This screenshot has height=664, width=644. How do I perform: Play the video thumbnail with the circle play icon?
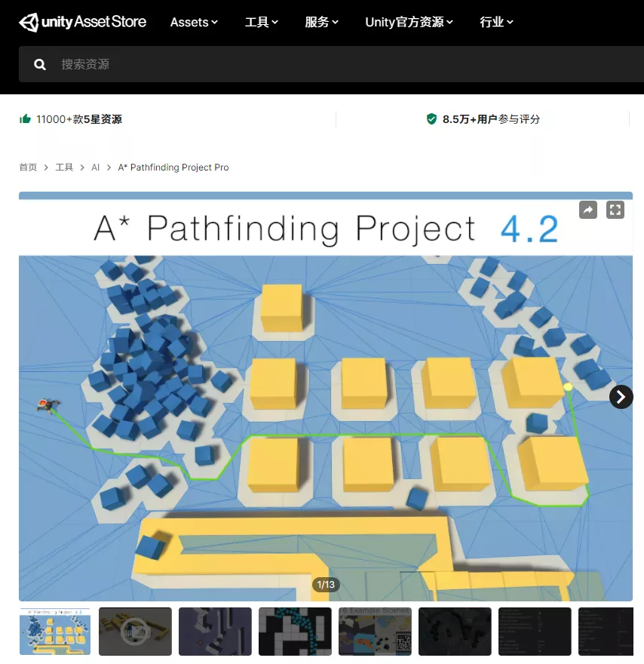pos(136,632)
